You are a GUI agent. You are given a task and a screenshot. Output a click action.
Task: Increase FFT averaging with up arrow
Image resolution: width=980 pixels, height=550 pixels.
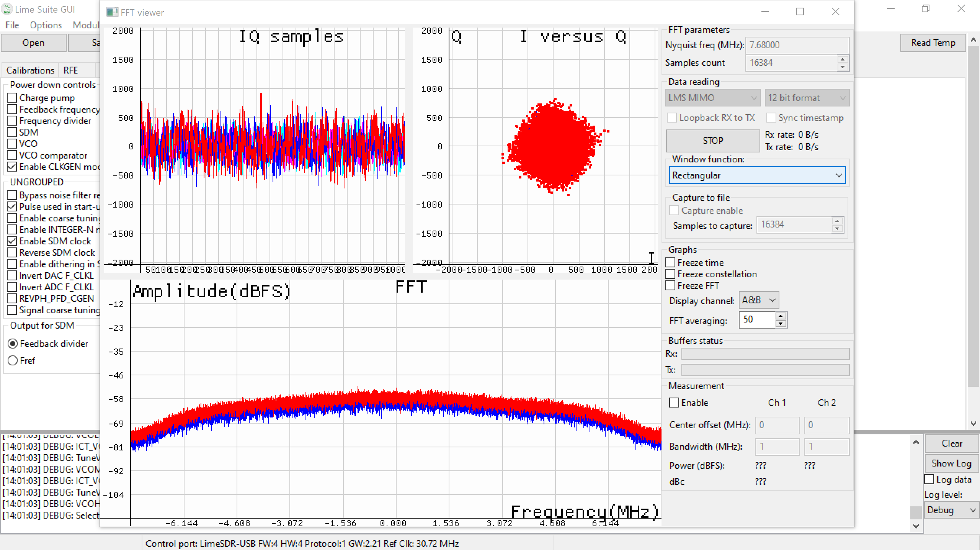(x=781, y=316)
